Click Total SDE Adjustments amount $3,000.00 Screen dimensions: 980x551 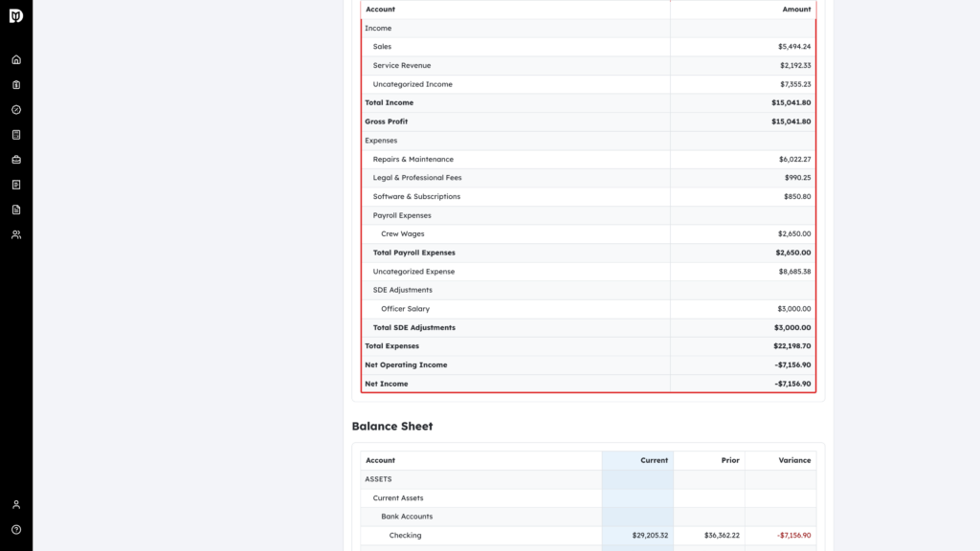[x=791, y=328]
